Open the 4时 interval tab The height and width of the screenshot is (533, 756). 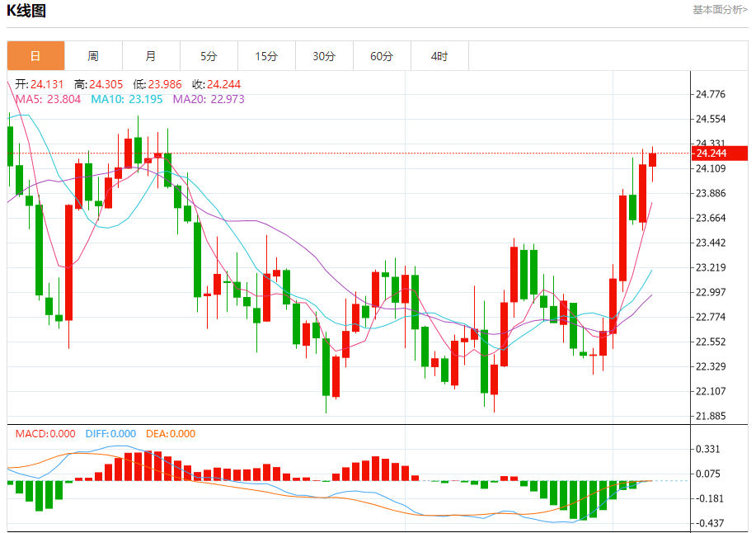439,56
